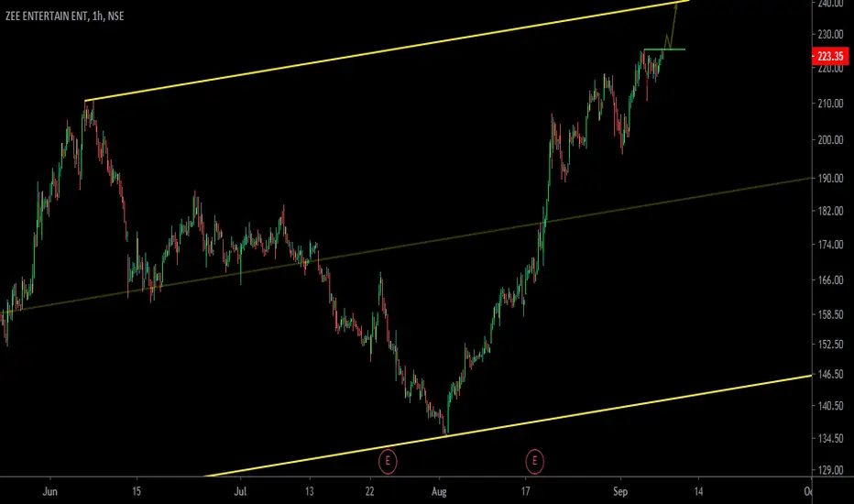Select the lower yellow channel trendline
This screenshot has height=504, width=854.
507,426
